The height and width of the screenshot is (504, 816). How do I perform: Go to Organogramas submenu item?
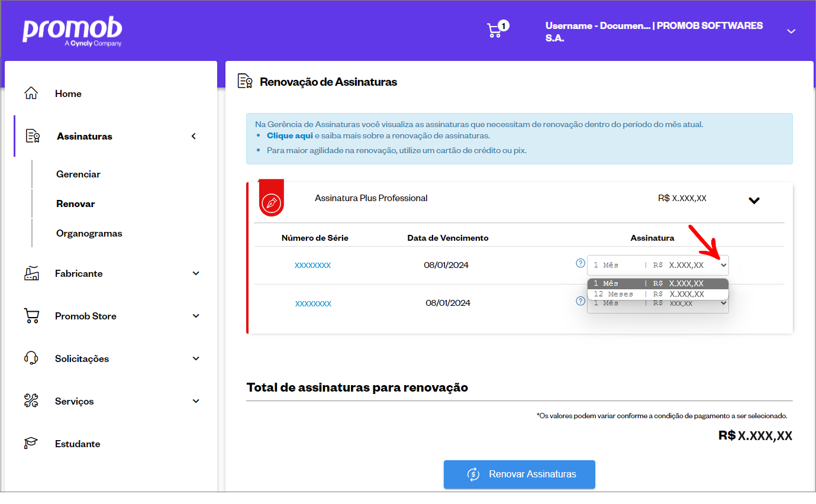(x=89, y=233)
